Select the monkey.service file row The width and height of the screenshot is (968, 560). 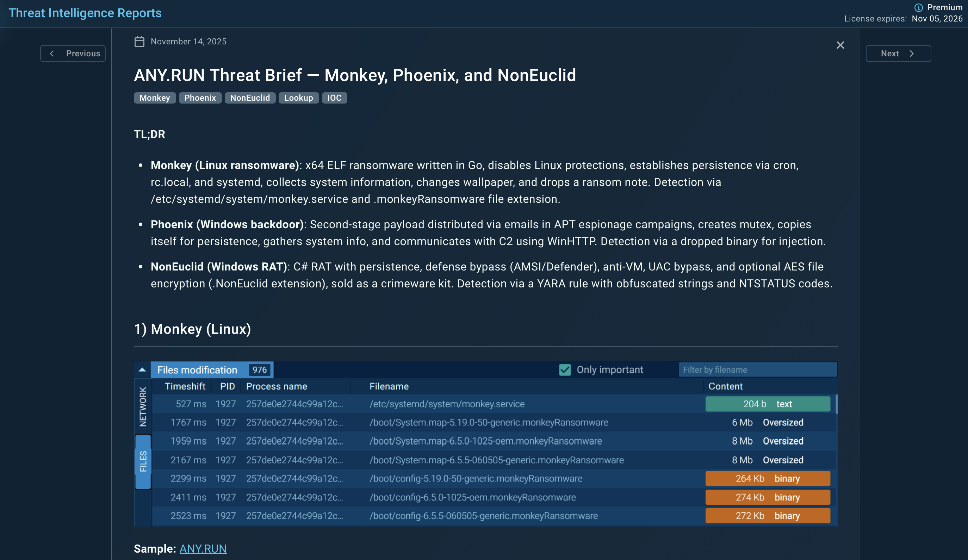point(446,404)
